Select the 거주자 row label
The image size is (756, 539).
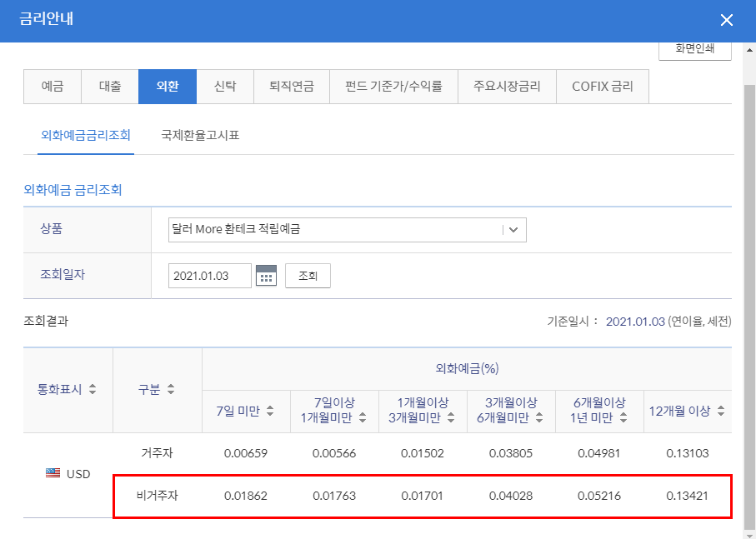click(x=158, y=453)
